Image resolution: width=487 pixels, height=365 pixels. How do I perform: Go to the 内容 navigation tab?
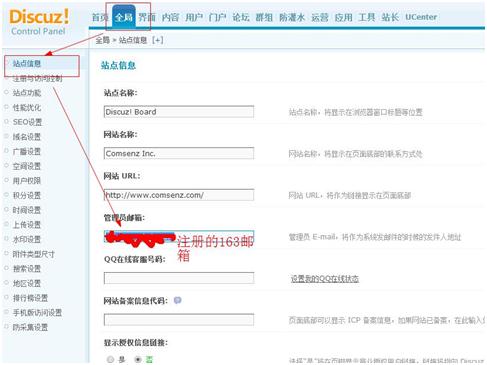coord(170,17)
